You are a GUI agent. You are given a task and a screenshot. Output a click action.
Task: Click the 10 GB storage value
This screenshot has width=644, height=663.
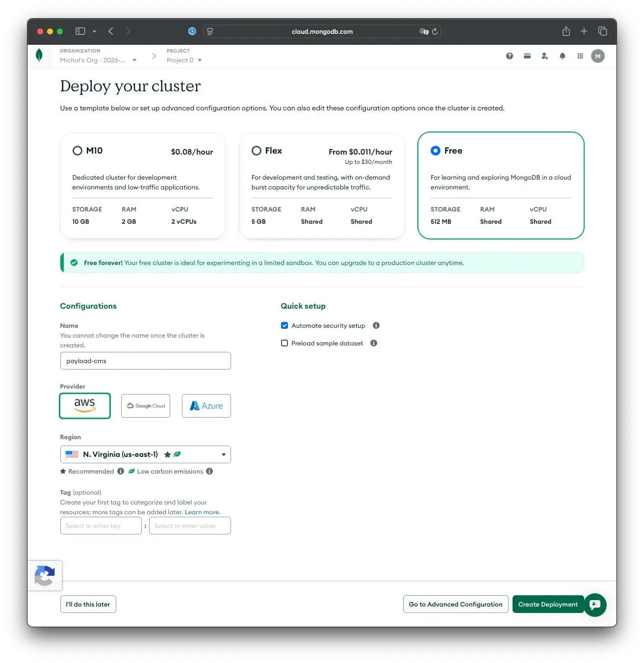tap(81, 221)
